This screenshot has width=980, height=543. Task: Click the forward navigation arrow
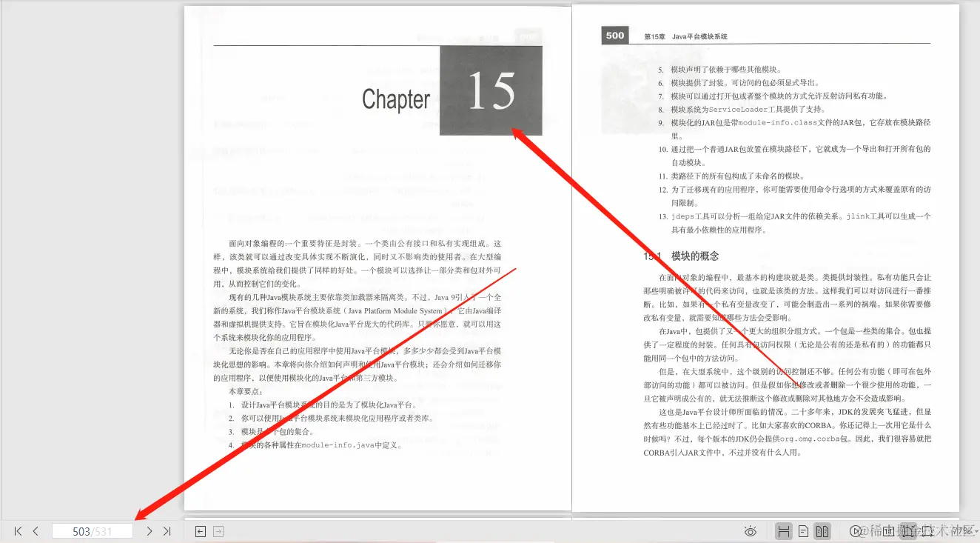point(218,530)
